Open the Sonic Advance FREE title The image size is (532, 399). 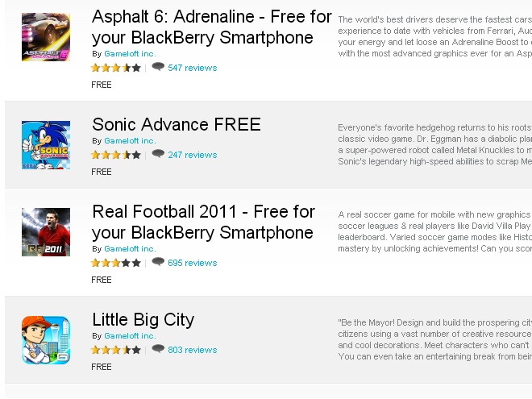177,124
